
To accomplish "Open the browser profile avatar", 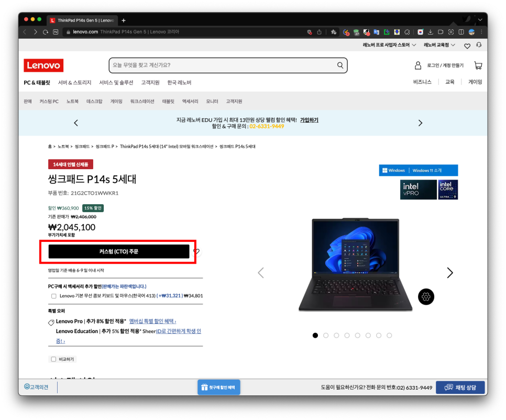I will [471, 32].
